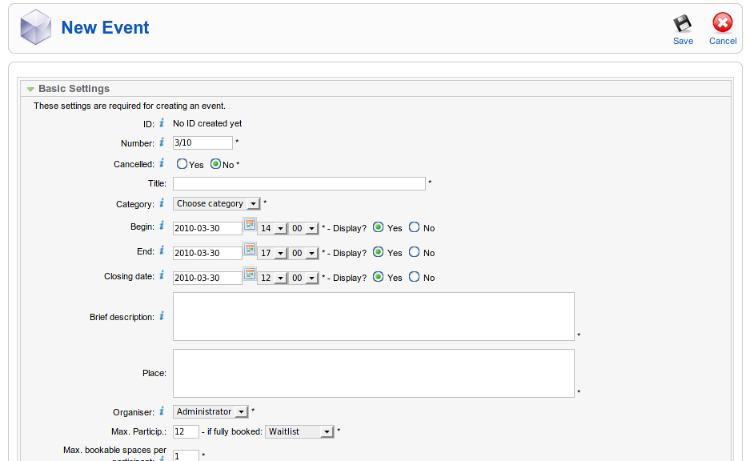Click the 'No ID created yet' text
Screen dimensions: 750x461
tap(207, 123)
